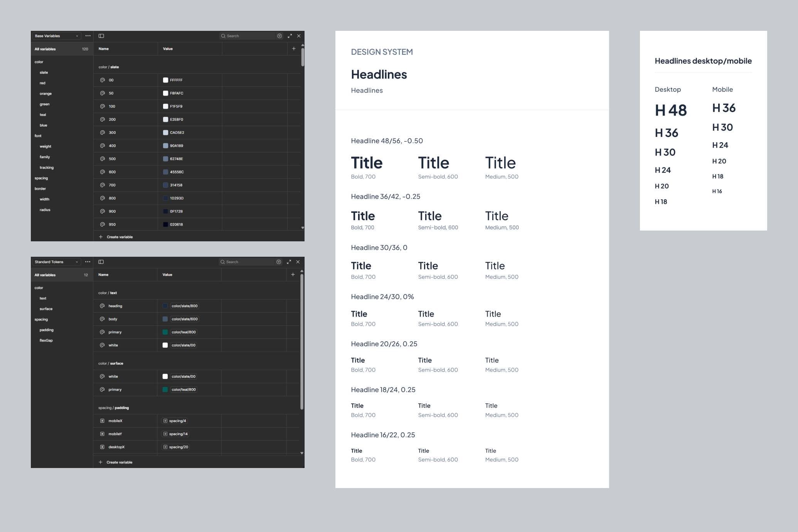The width and height of the screenshot is (798, 532).
Task: Open the overflow menu in Base Variables panel
Action: [88, 35]
